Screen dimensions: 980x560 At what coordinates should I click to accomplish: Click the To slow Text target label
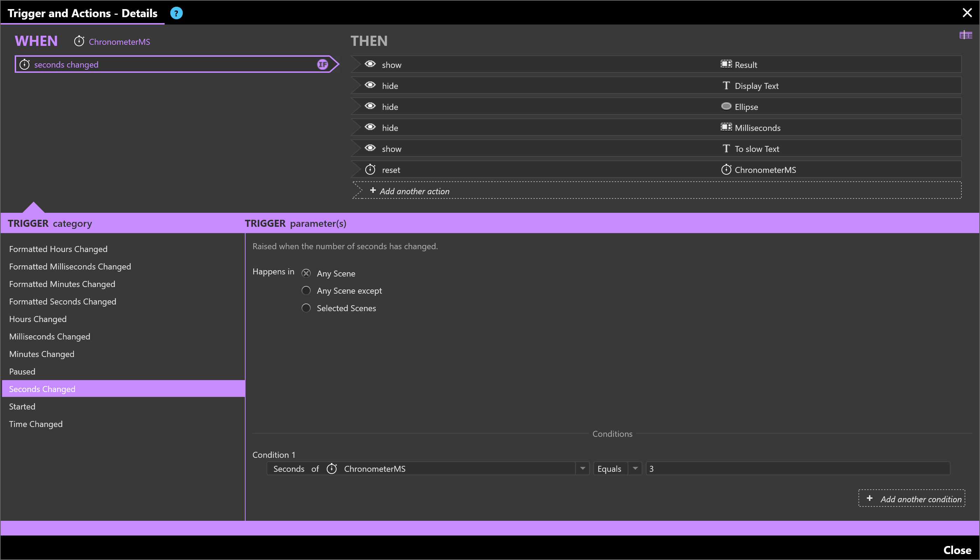pos(757,149)
